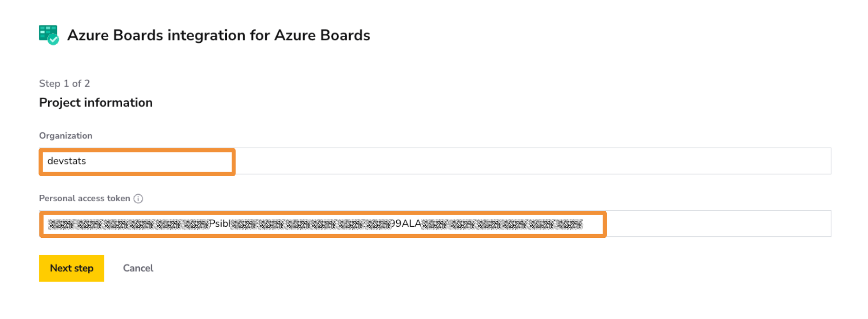
Task: Click the Next step button
Action: point(71,268)
